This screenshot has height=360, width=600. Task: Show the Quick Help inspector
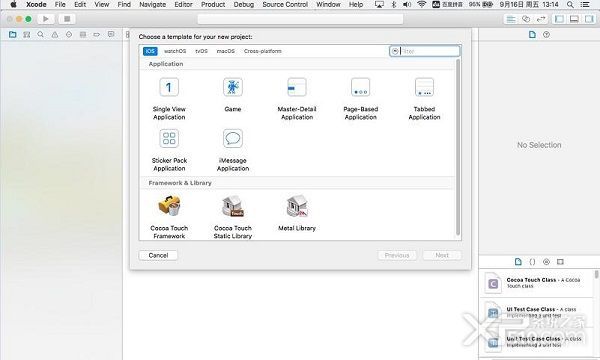click(546, 34)
